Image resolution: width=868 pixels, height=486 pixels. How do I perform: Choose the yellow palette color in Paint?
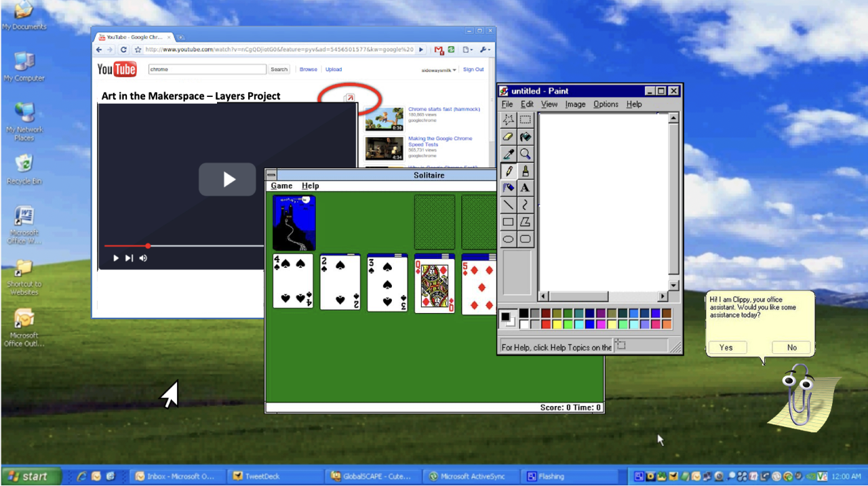click(556, 324)
